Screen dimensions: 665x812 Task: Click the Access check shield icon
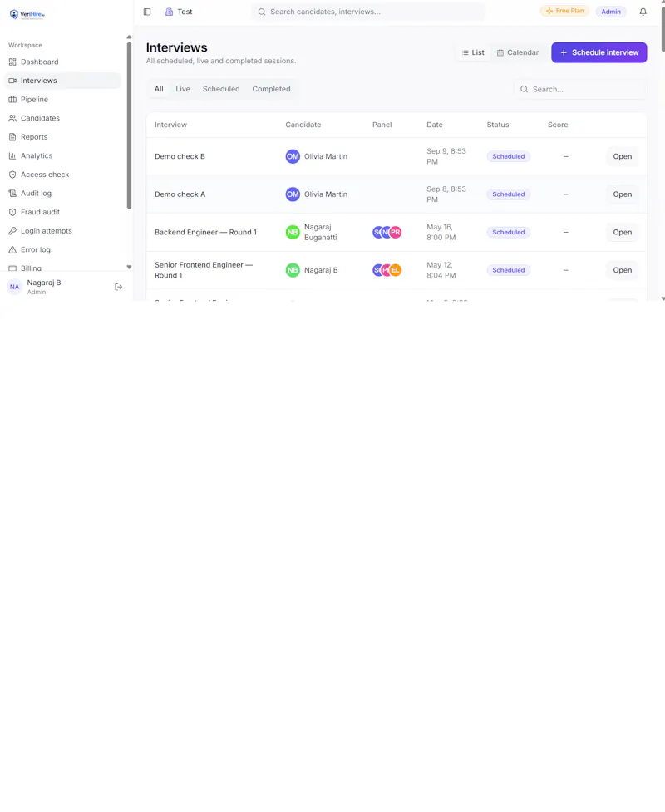point(12,175)
